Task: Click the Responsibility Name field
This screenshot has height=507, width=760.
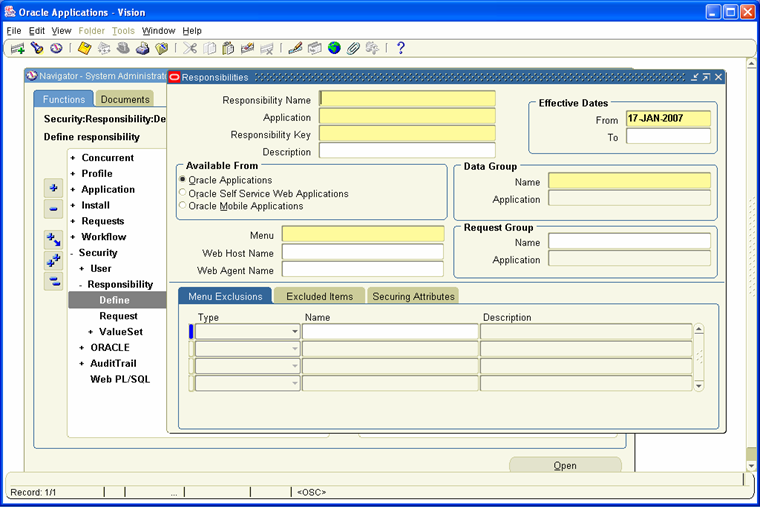Action: pyautogui.click(x=407, y=99)
